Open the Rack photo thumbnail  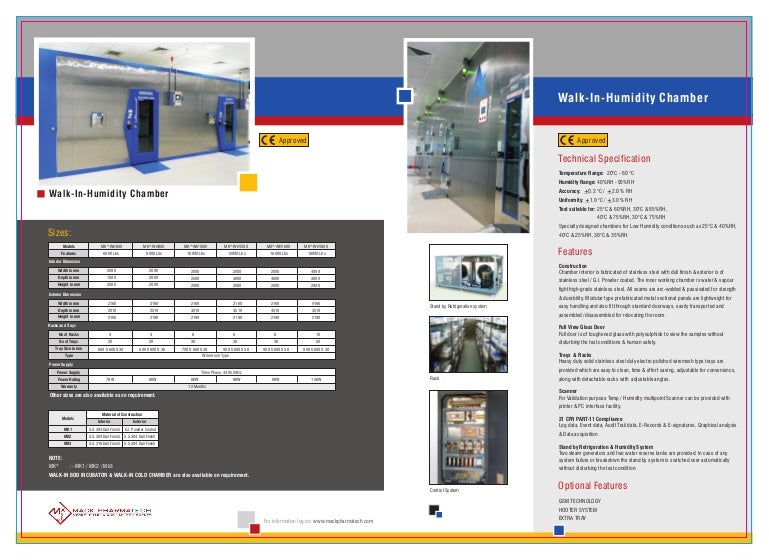[468, 345]
